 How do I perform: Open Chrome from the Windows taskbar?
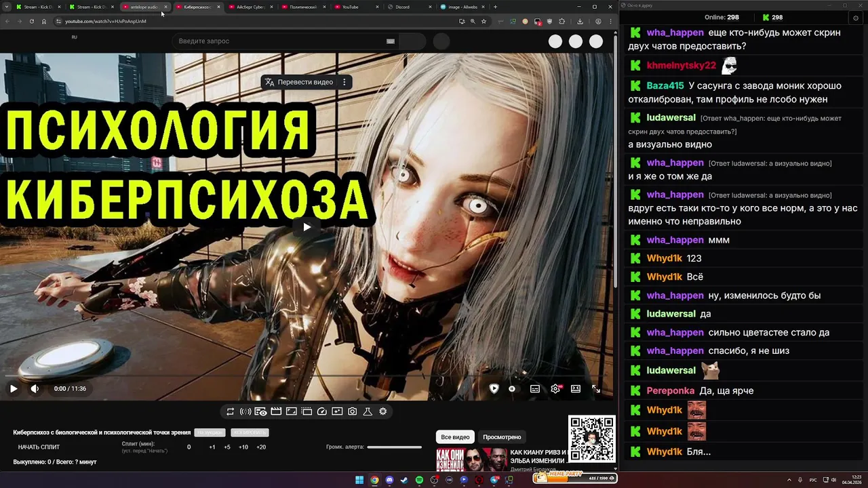pyautogui.click(x=374, y=480)
